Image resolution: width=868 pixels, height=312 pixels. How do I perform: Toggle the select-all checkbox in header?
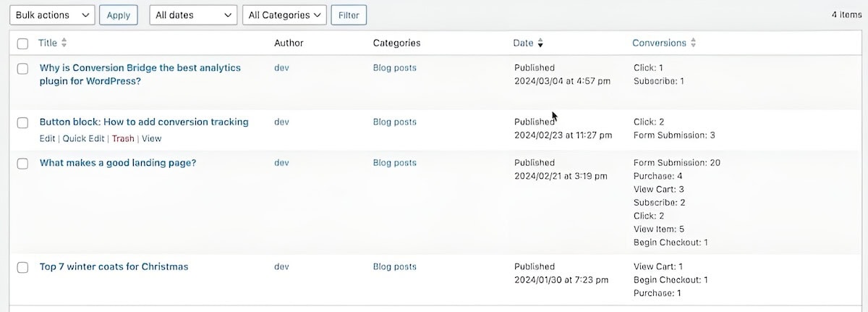click(x=22, y=43)
